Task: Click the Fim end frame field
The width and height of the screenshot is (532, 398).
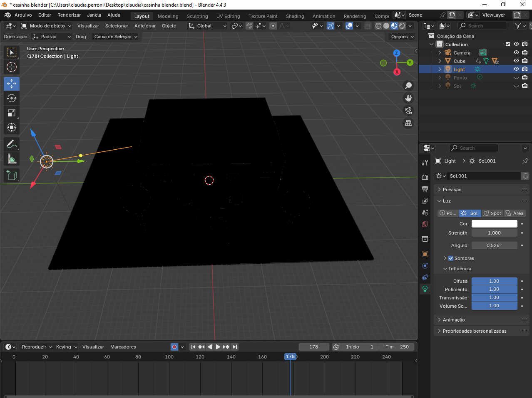Action: point(397,347)
